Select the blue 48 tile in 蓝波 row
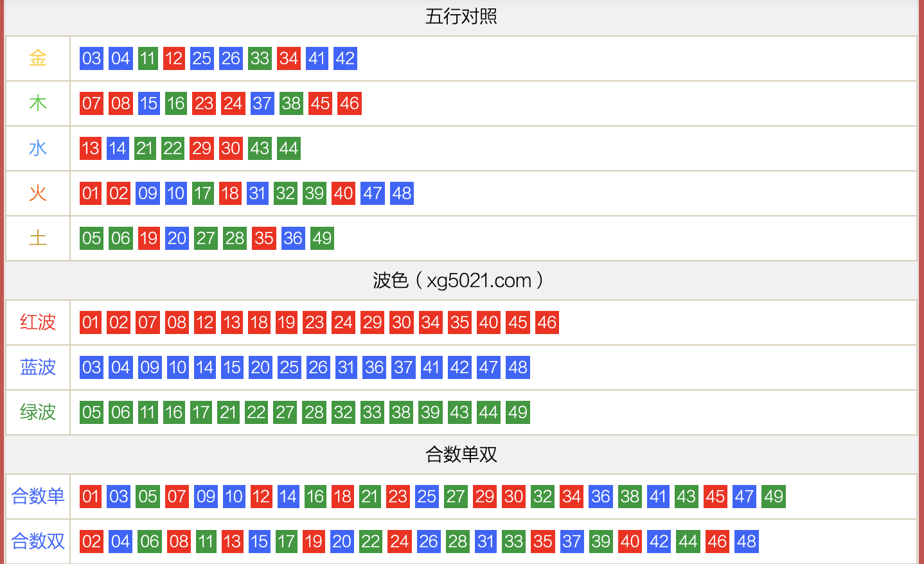Viewport: 924px width, 564px height. tap(517, 367)
